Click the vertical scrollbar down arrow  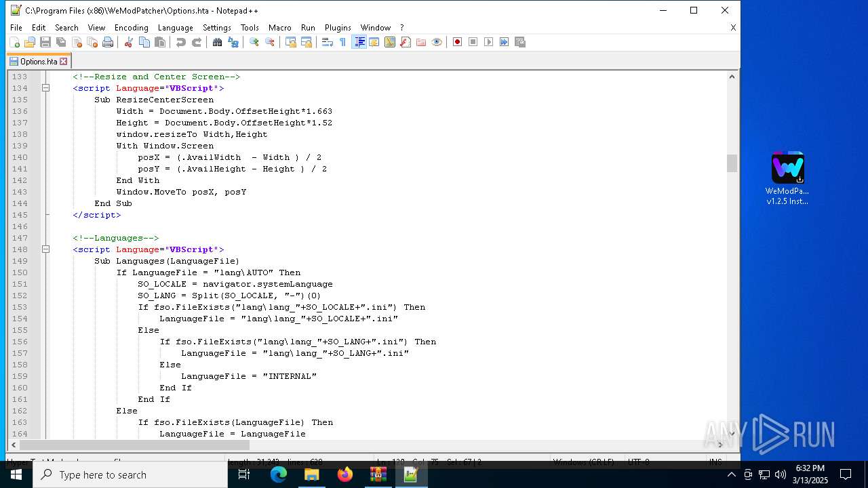coord(732,434)
